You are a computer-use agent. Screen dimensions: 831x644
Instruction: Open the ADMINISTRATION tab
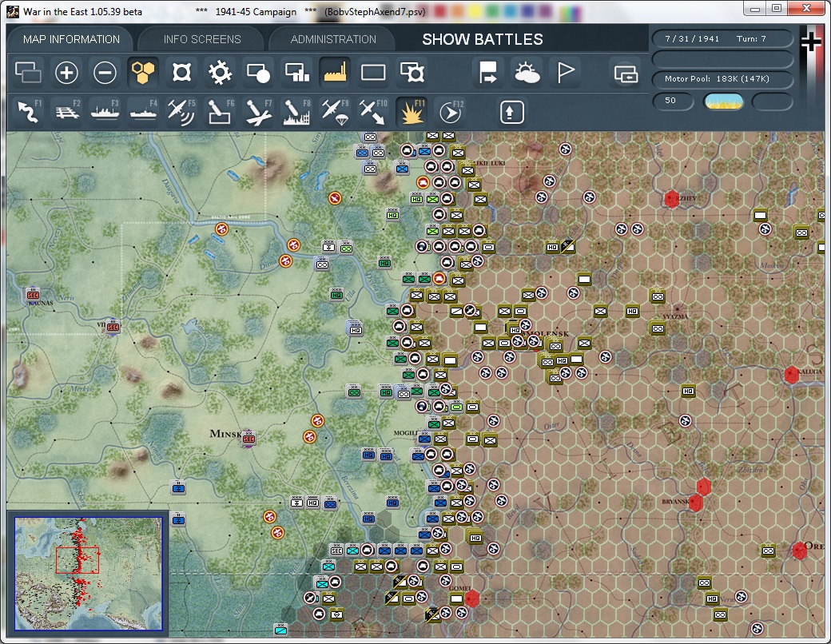pyautogui.click(x=333, y=39)
